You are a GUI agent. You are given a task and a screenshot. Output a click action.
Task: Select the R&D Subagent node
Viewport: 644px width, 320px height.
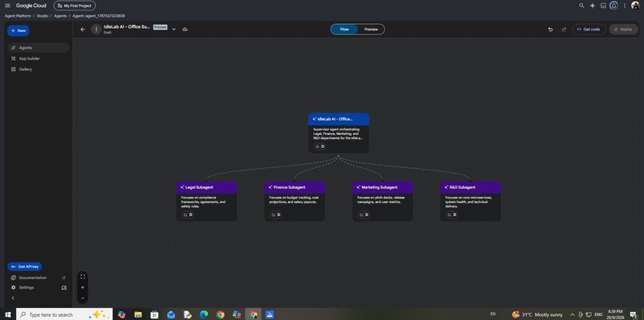(471, 201)
